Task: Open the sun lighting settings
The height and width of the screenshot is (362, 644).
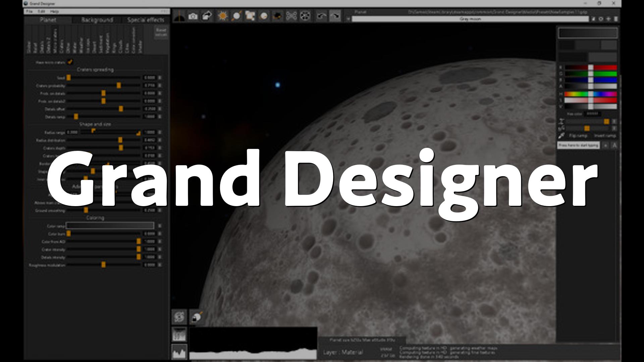Action: click(x=222, y=16)
